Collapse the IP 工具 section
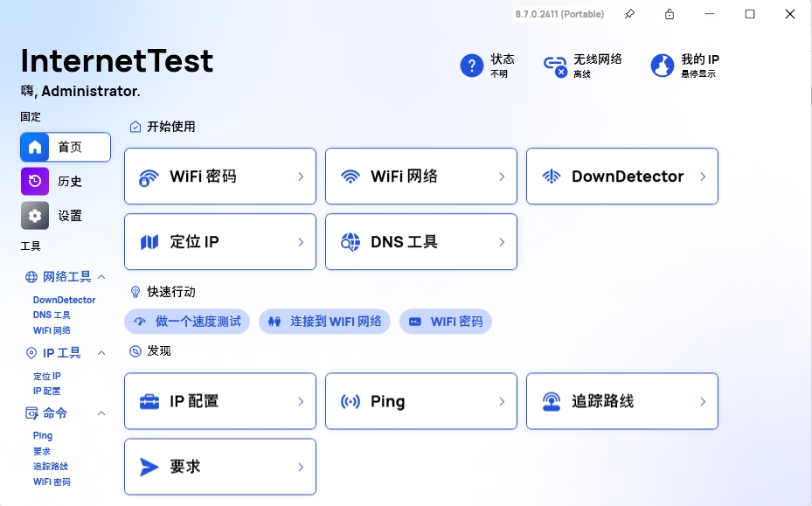This screenshot has width=812, height=506. pos(101,353)
